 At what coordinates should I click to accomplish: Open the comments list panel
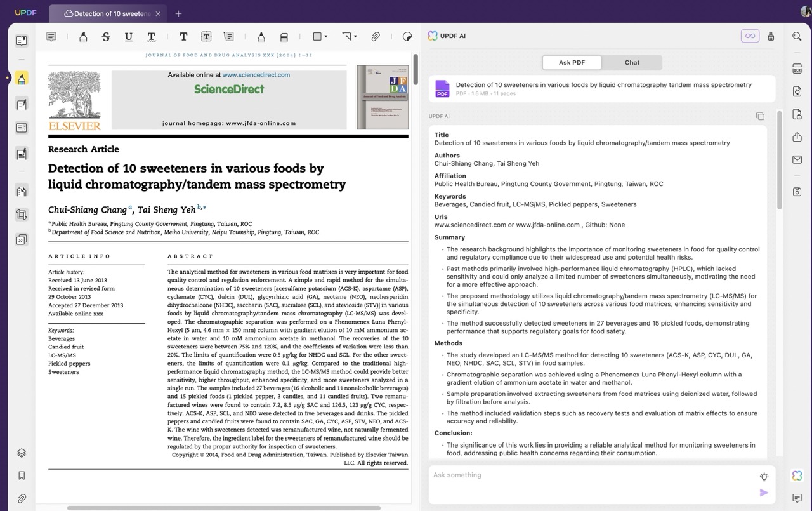tap(797, 498)
